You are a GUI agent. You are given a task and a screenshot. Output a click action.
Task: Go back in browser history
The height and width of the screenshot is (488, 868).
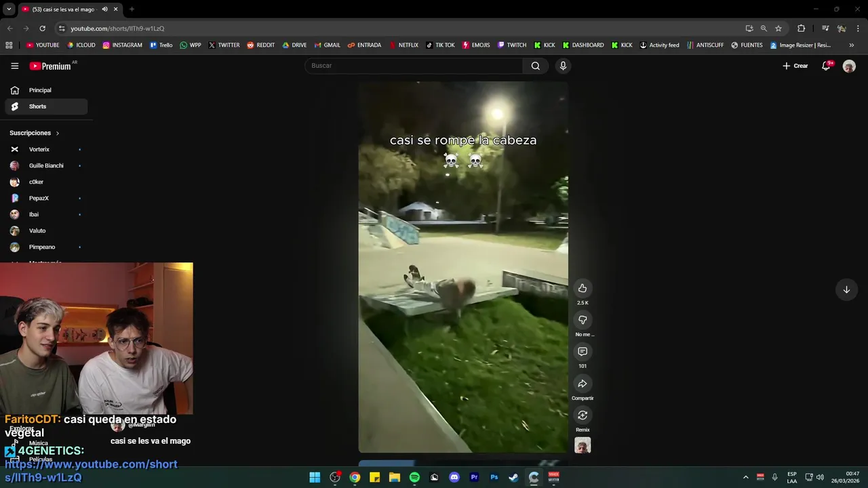click(9, 28)
